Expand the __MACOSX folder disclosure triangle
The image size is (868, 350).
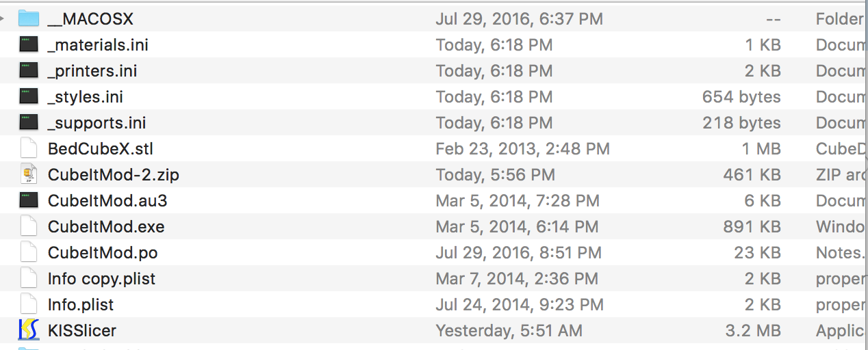click(x=3, y=18)
